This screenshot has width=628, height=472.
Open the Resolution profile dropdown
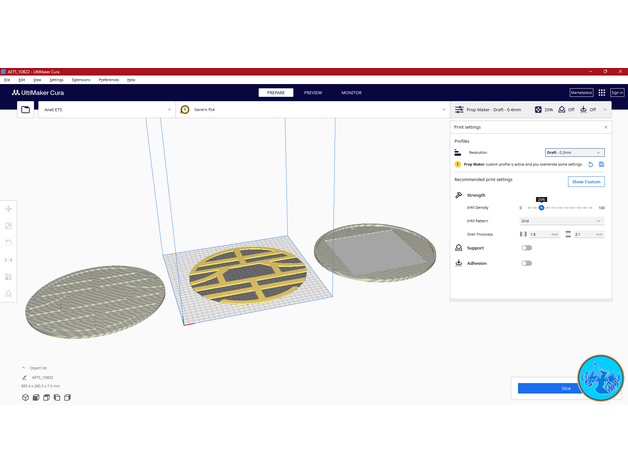(574, 153)
